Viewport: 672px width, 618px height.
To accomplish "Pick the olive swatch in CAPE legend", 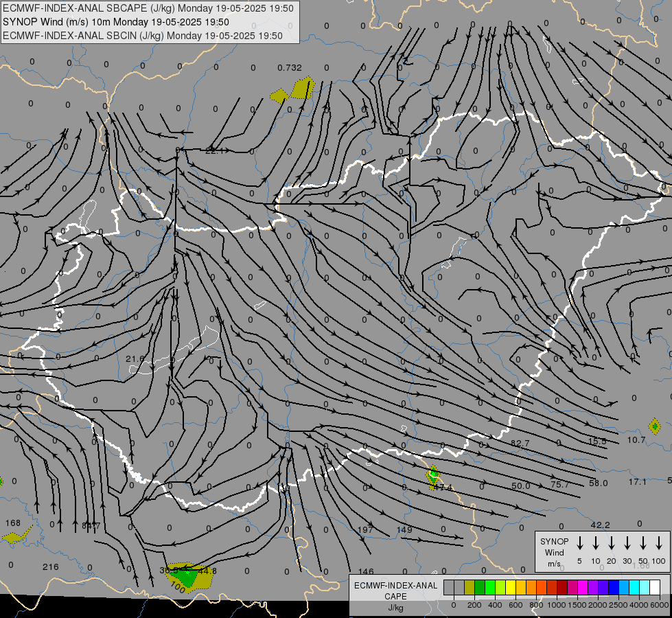I will pos(470,587).
